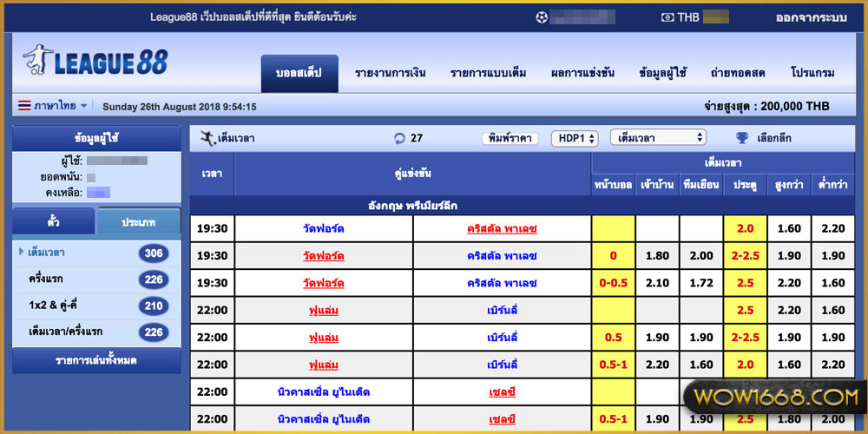
Task: Expand the เต็มเวลา select box in toolbar
Action: 658,138
